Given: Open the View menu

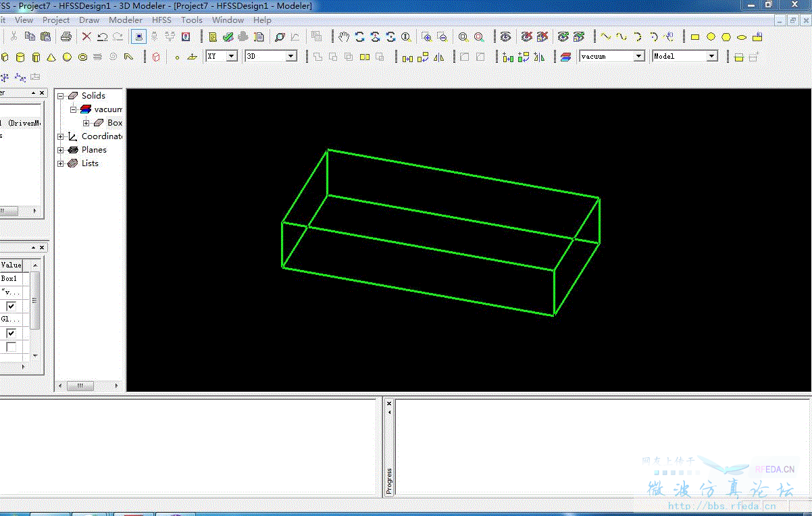Looking at the screenshot, I should pyautogui.click(x=24, y=20).
